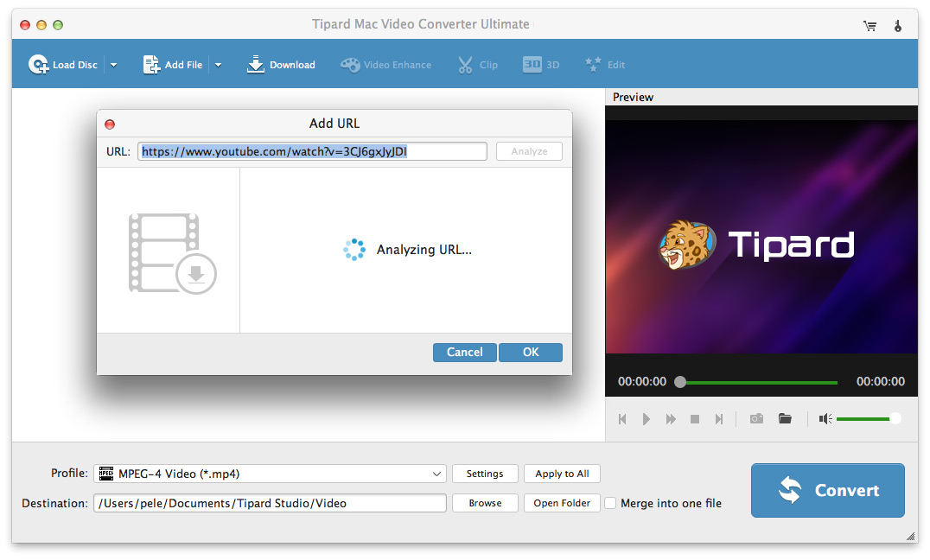Click the Tipard preview video area
This screenshot has height=560, width=930.
point(761,238)
